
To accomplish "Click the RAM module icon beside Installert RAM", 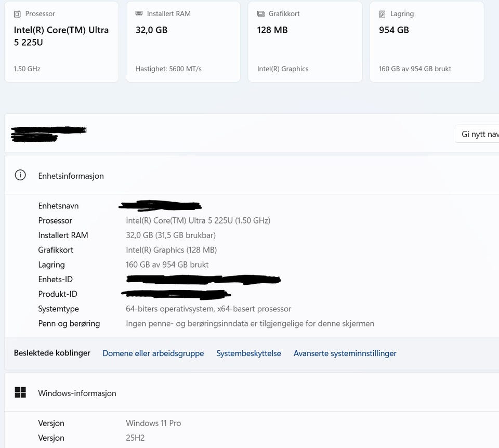I will click(139, 14).
